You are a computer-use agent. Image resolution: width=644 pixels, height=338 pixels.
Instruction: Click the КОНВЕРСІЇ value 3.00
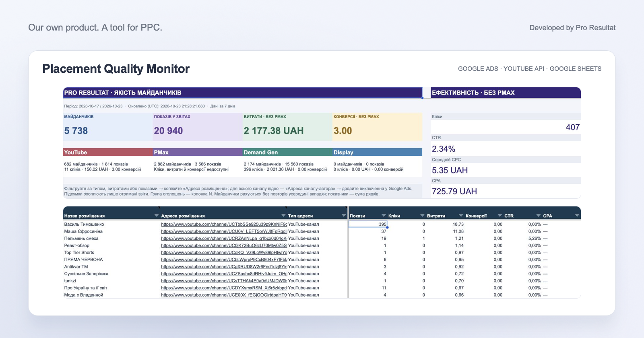(x=343, y=131)
